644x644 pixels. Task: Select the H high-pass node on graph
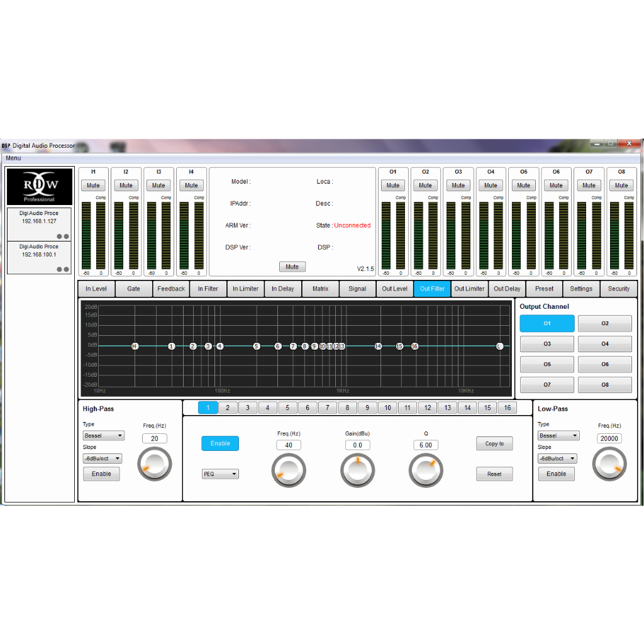(x=135, y=347)
